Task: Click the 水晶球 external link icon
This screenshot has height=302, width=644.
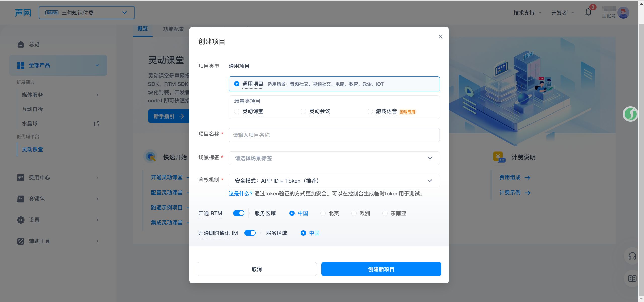Action: point(96,124)
